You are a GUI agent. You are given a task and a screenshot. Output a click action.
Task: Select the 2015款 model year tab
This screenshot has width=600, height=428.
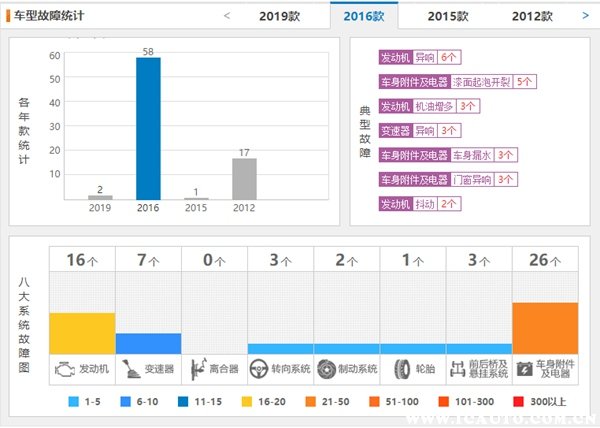(447, 16)
